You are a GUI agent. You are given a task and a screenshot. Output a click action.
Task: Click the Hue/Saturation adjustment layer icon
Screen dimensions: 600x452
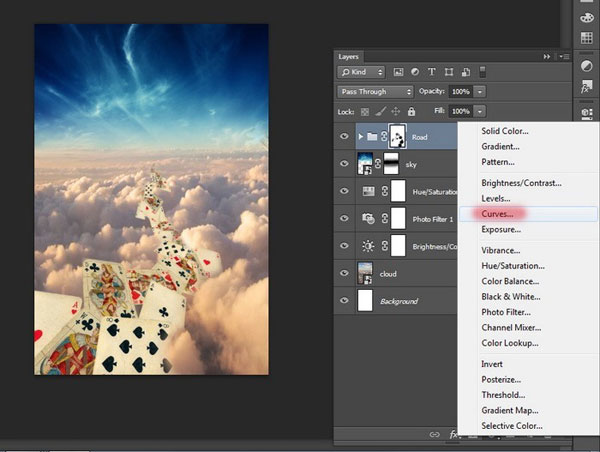pyautogui.click(x=368, y=191)
